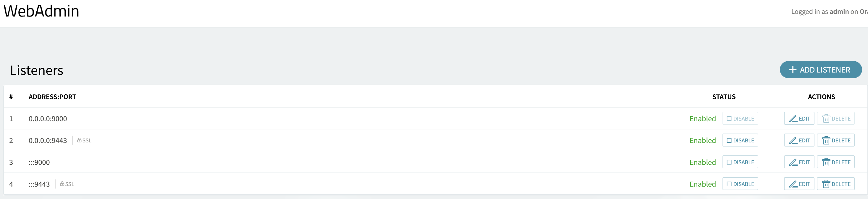The height and width of the screenshot is (199, 868).
Task: Click SSL lock icon on row 4
Action: pos(62,184)
